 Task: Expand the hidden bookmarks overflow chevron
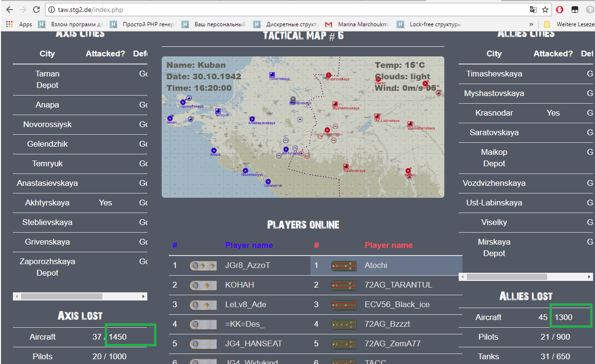coord(531,24)
